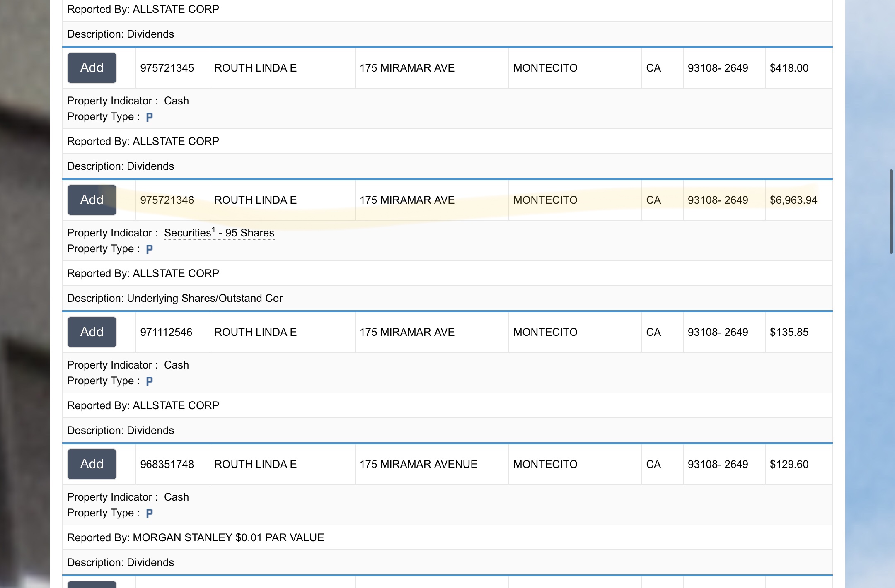Screen dimensions: 895x588
Task: Select 175 MIRAMAR AVE in 975721346 row
Action: [407, 200]
